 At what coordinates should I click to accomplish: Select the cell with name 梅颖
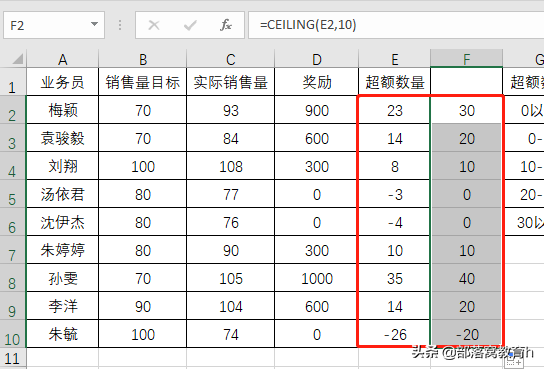[62, 110]
